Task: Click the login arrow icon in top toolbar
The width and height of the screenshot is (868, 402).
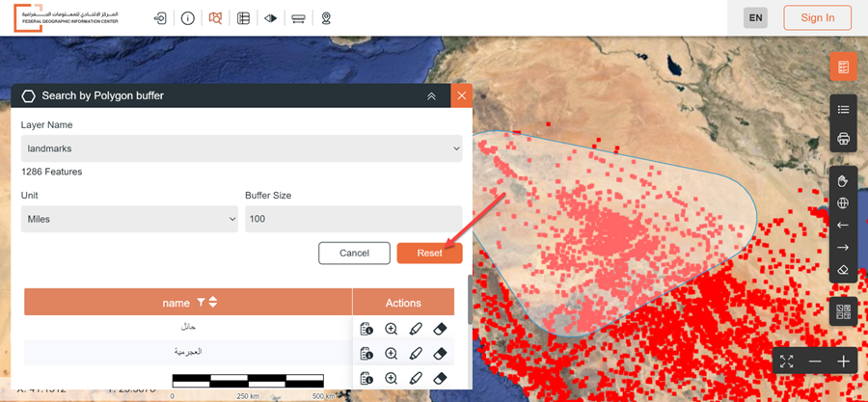Action: (x=160, y=18)
